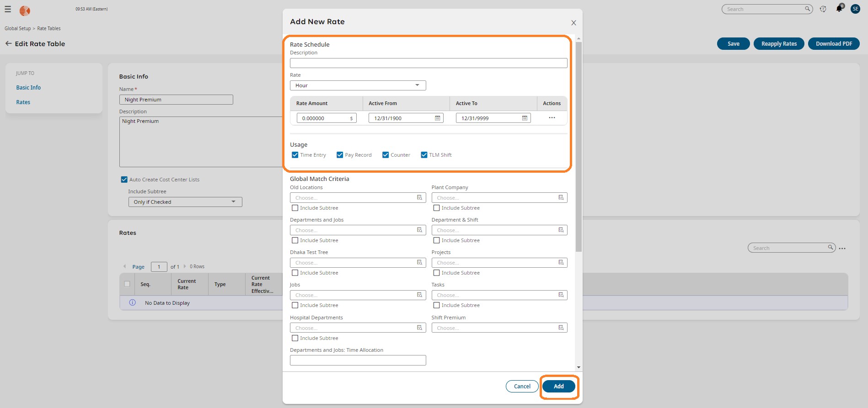Cancel the Add New Rate dialog
The image size is (868, 408).
(522, 387)
